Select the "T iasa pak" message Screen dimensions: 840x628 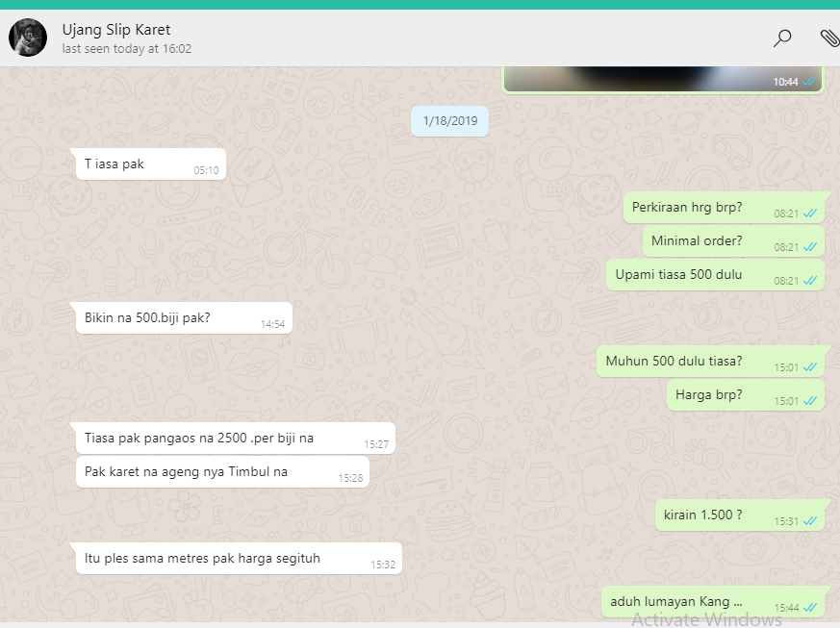(115, 164)
